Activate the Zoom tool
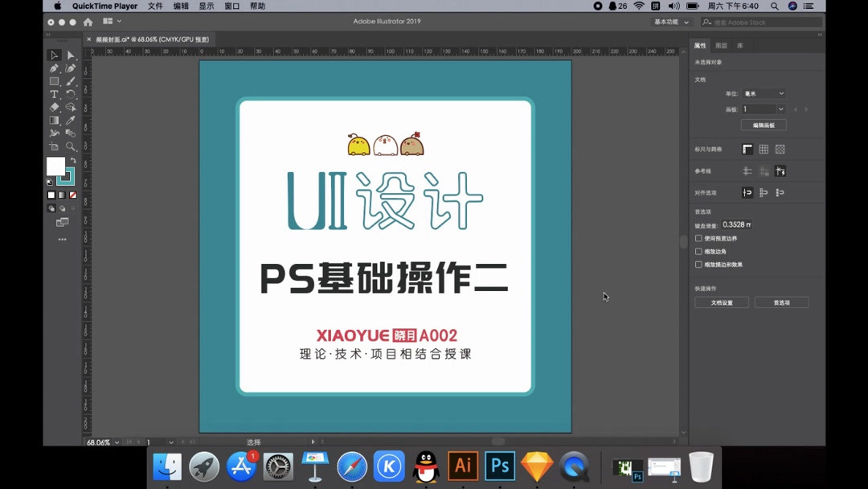The width and height of the screenshot is (868, 489). (x=71, y=146)
